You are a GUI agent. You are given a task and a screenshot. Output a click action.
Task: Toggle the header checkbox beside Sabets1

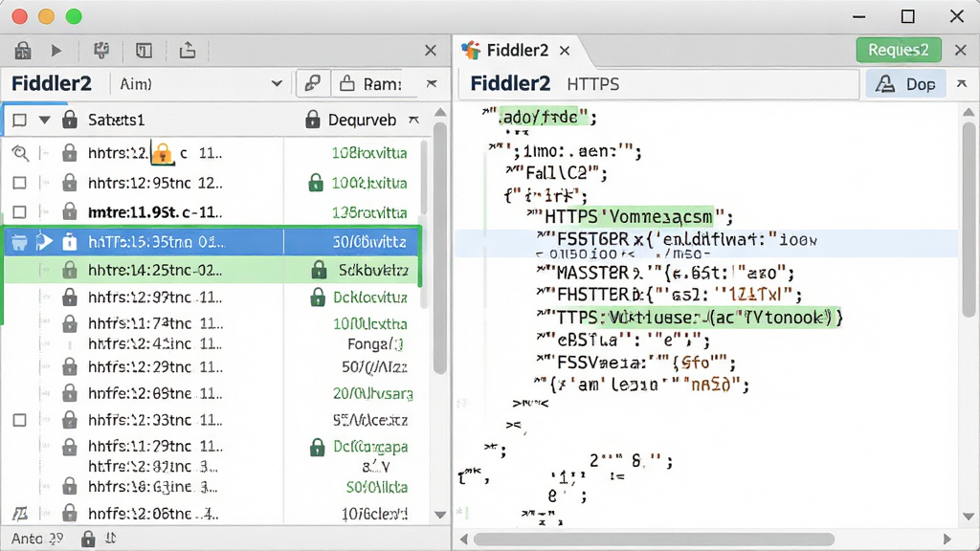click(20, 120)
